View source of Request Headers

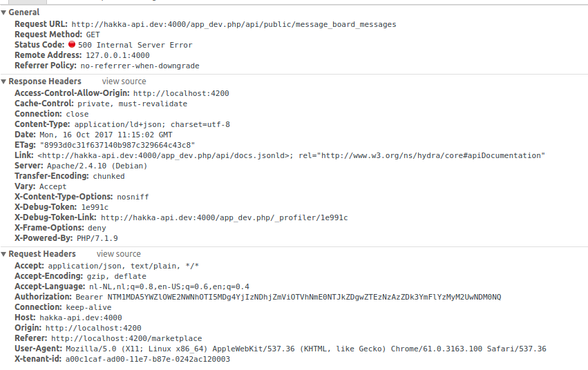click(119, 254)
